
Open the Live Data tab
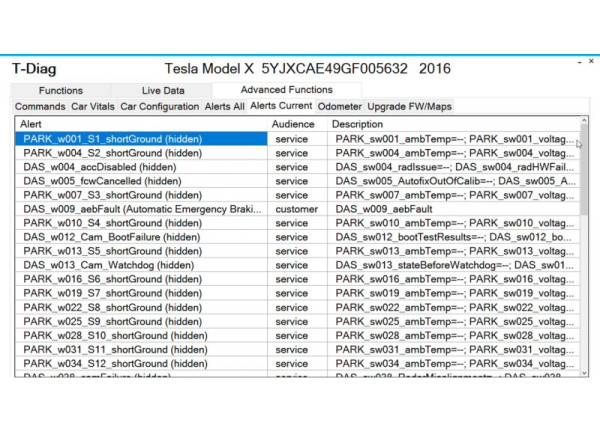163,90
